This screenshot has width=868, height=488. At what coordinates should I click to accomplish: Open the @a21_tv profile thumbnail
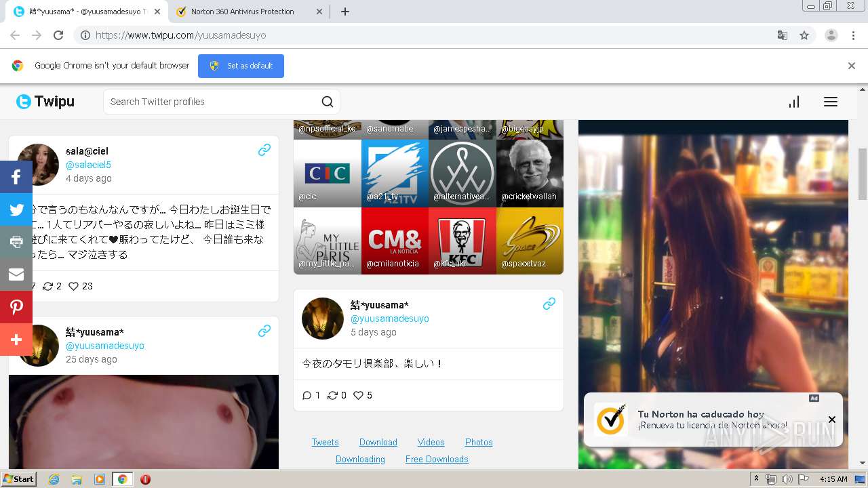pyautogui.click(x=395, y=173)
